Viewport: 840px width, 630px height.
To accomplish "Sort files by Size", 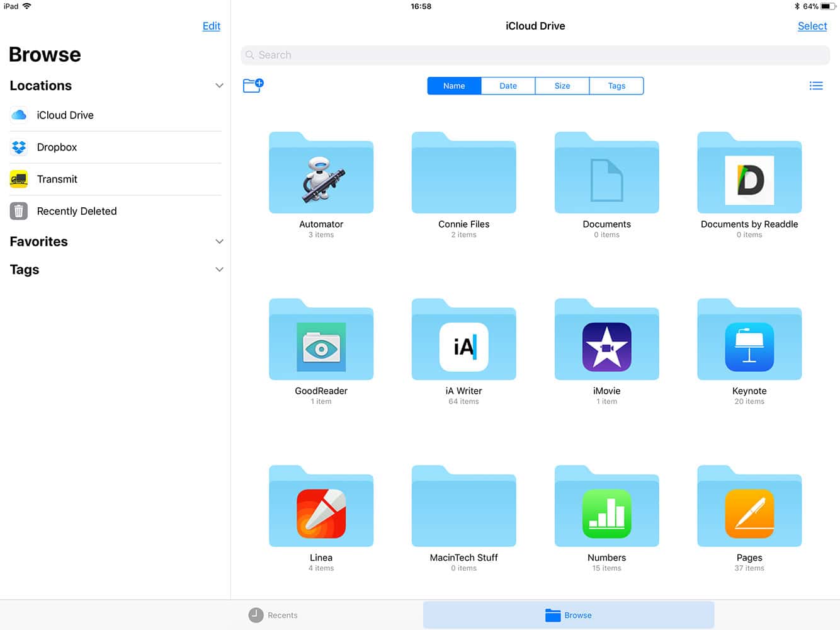I will pyautogui.click(x=562, y=86).
